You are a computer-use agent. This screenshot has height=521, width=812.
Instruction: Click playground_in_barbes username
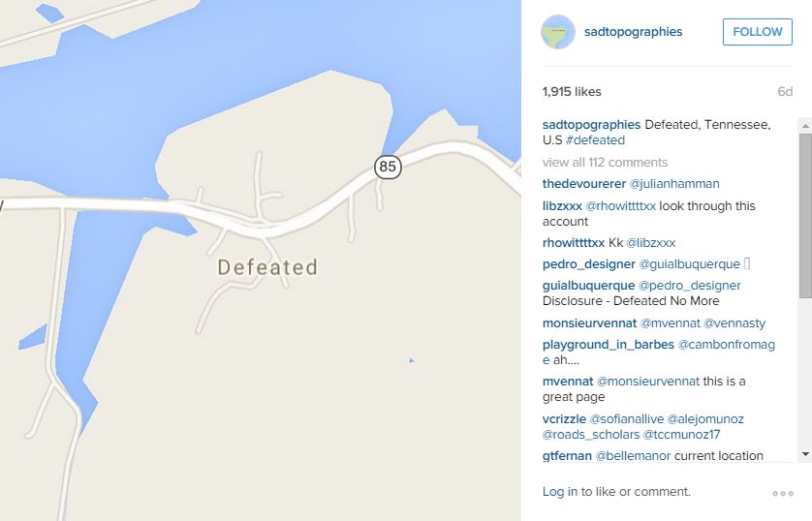tap(608, 345)
